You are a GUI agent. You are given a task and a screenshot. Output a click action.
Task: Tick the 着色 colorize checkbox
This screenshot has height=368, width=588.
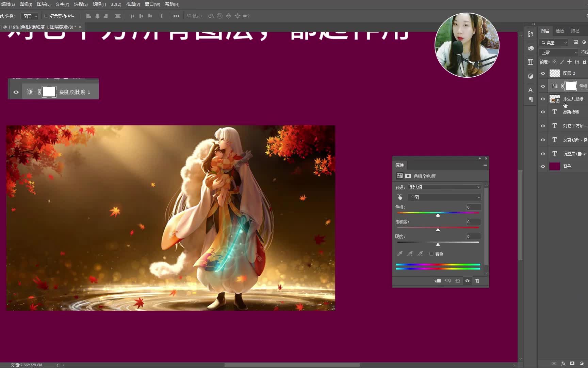[431, 254]
